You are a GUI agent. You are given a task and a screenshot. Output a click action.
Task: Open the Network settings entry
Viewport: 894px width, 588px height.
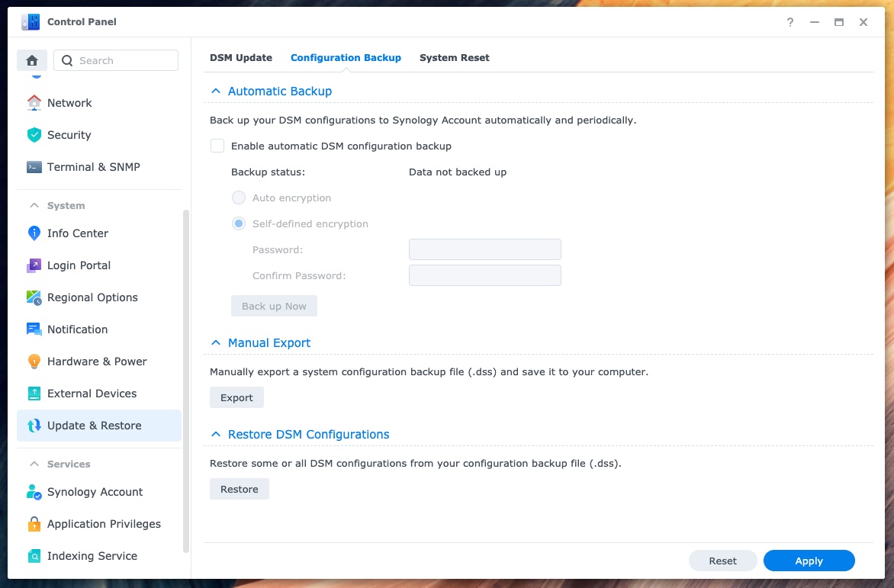pos(99,102)
